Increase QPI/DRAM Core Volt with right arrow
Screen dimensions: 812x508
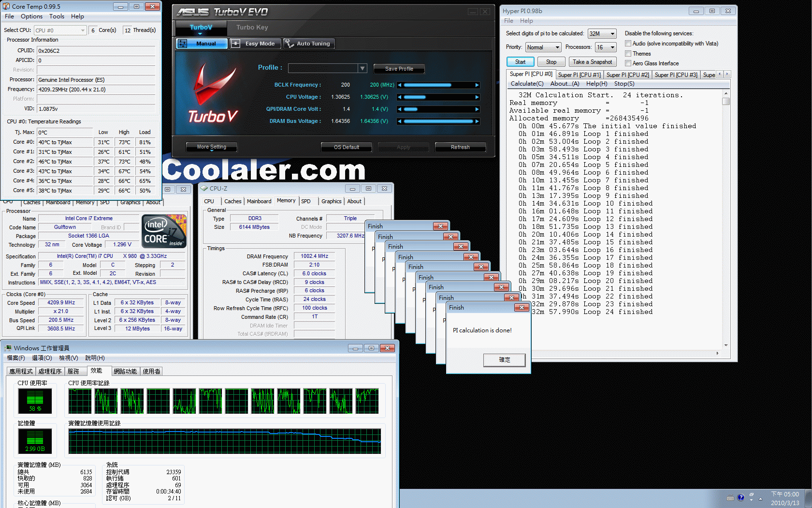[477, 109]
